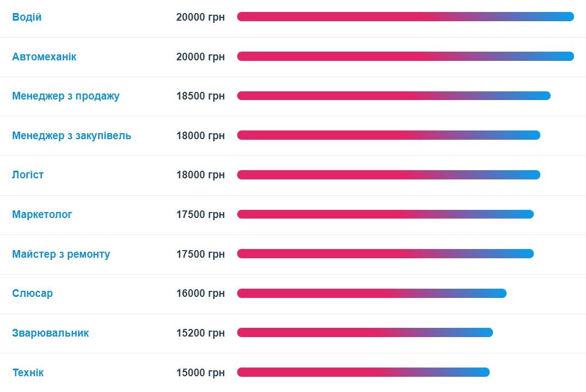Click the Слюсар 16000 грн bar
This screenshot has height=392, width=586.
[x=372, y=294]
